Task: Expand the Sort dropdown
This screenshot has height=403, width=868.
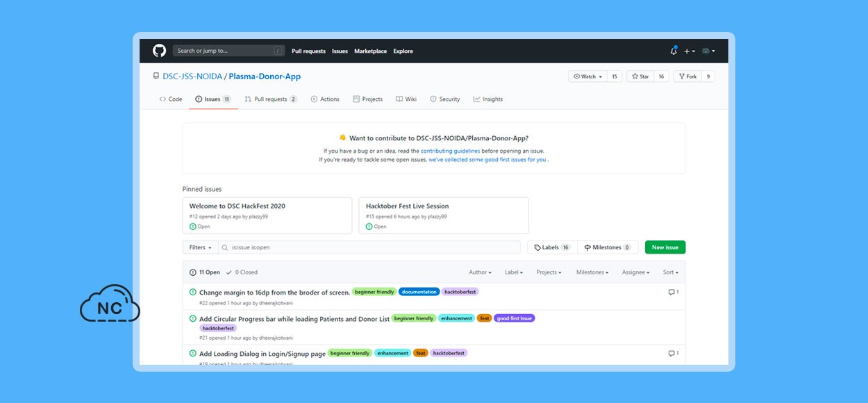Action: (x=670, y=272)
